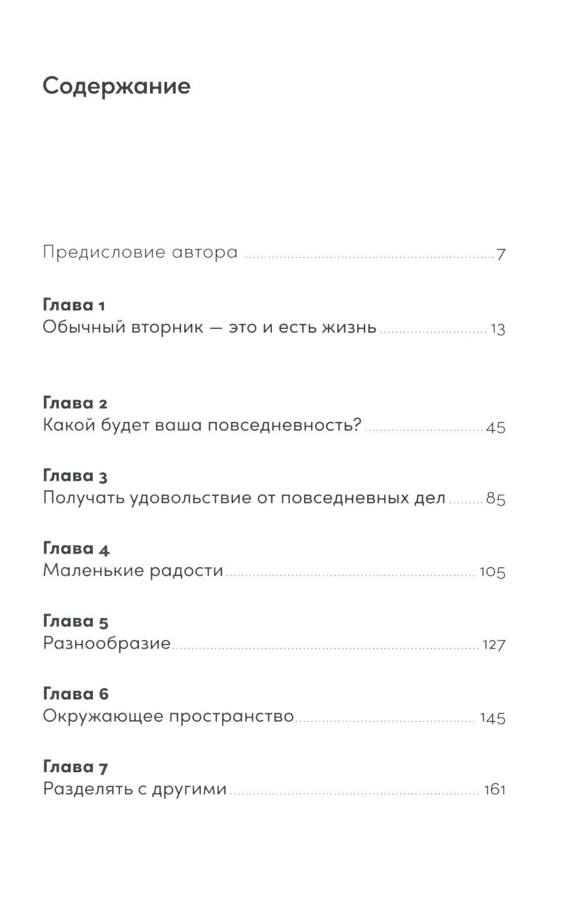Click page number 127
577x924 pixels.
(494, 645)
